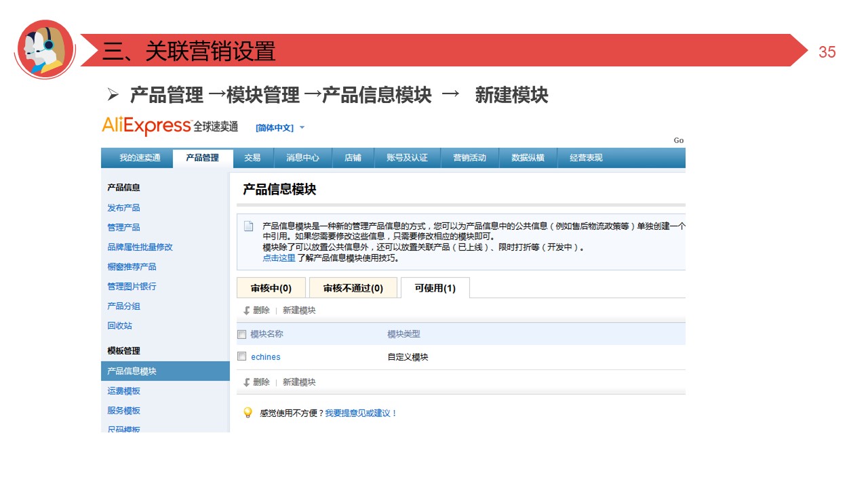This screenshot has height=488, width=868.
Task: Open 我要提意见或建议 feedback link
Action: pyautogui.click(x=361, y=413)
